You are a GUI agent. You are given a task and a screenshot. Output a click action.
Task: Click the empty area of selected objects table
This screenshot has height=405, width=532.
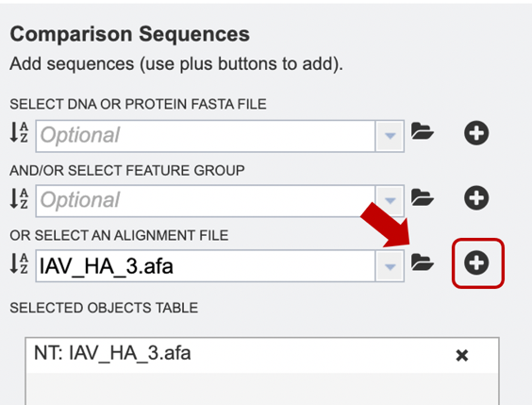click(262, 389)
